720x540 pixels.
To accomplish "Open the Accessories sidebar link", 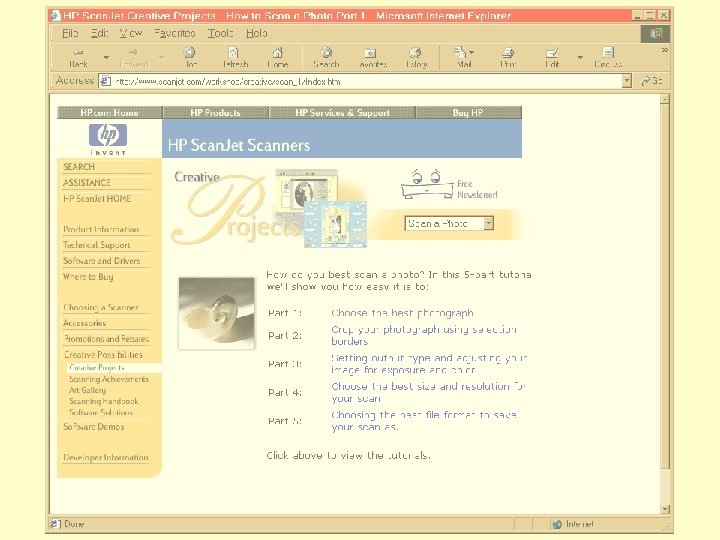I will point(84,323).
